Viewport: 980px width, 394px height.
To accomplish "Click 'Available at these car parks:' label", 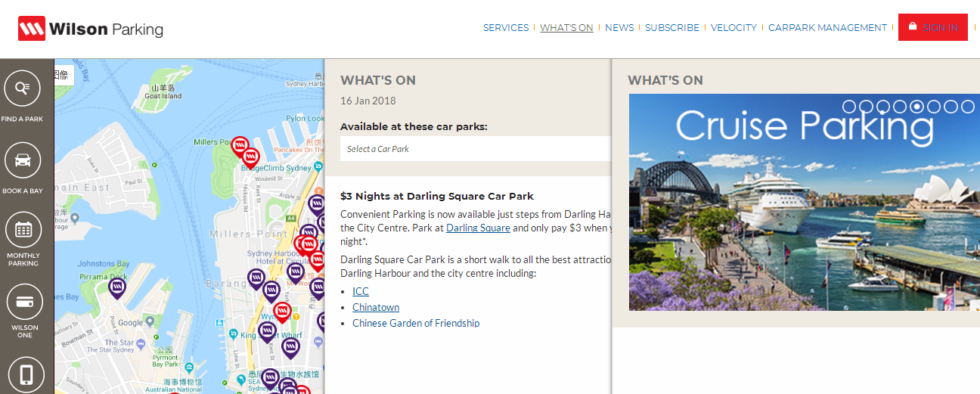I will [x=414, y=126].
